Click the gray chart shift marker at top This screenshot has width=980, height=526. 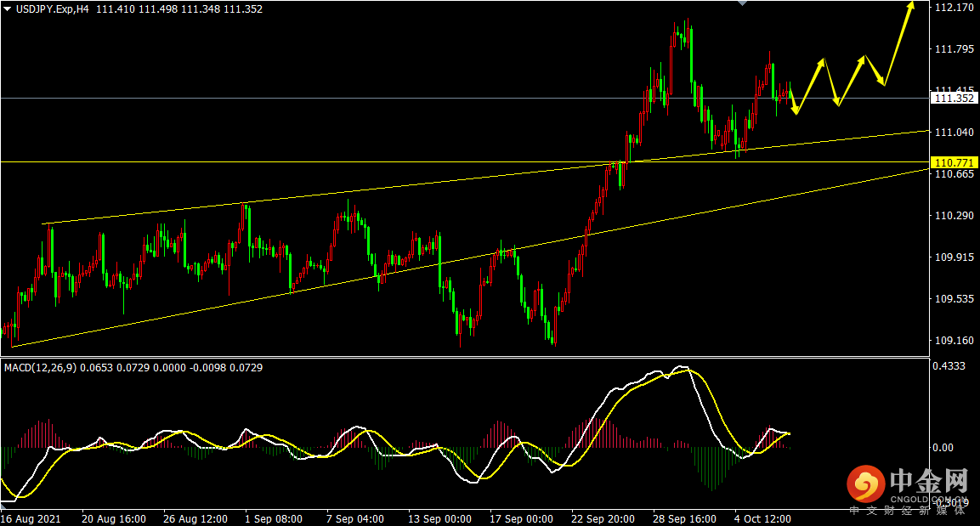[742, 3]
